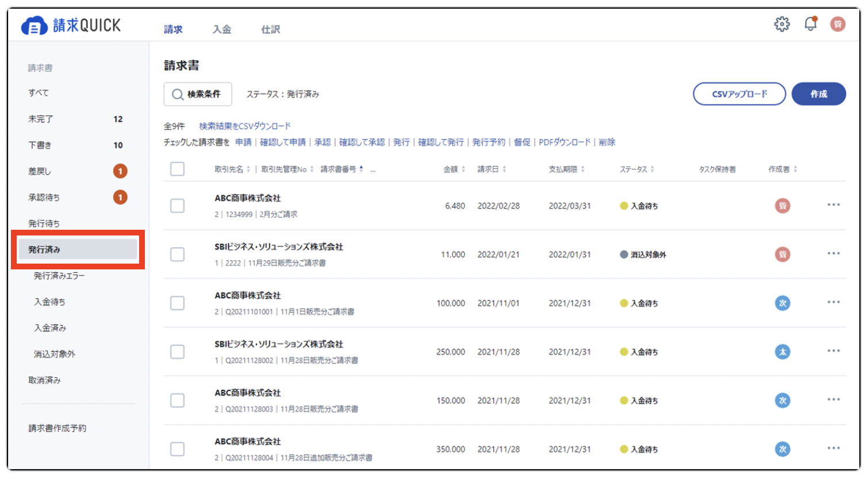868x479 pixels.
Task: Check the select-all checkbox in table header
Action: click(x=178, y=169)
